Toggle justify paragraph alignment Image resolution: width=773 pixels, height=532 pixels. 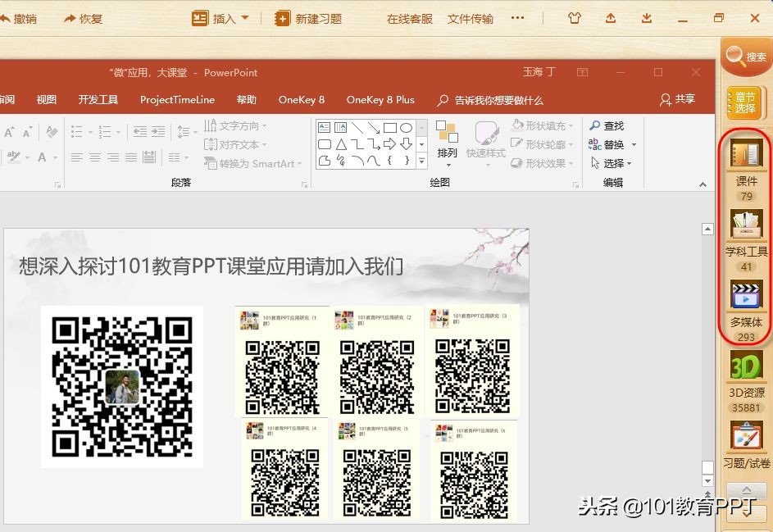pos(130,157)
